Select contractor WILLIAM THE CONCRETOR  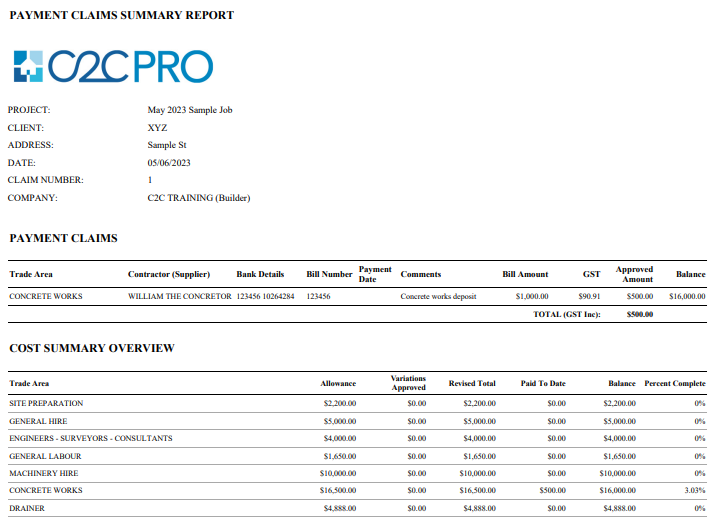click(x=179, y=297)
